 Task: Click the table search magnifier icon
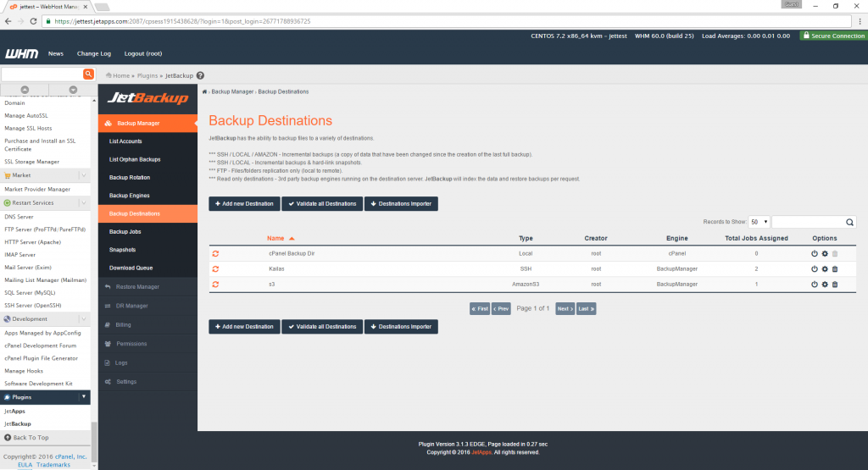point(849,222)
